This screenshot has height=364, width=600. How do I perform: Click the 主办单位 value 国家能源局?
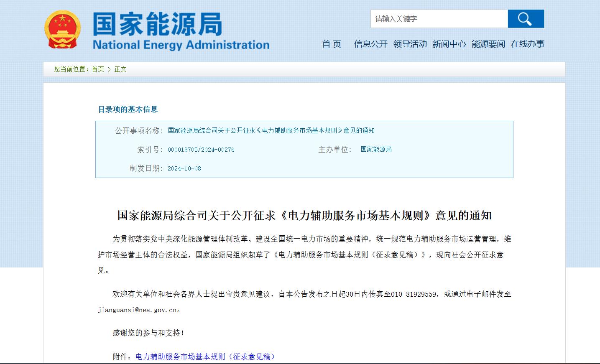tap(376, 150)
